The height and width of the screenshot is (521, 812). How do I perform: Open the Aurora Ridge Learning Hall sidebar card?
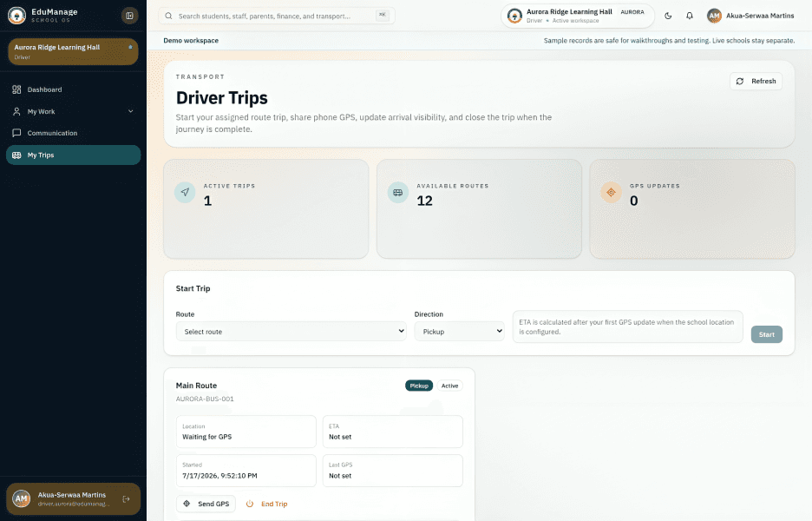pos(73,51)
